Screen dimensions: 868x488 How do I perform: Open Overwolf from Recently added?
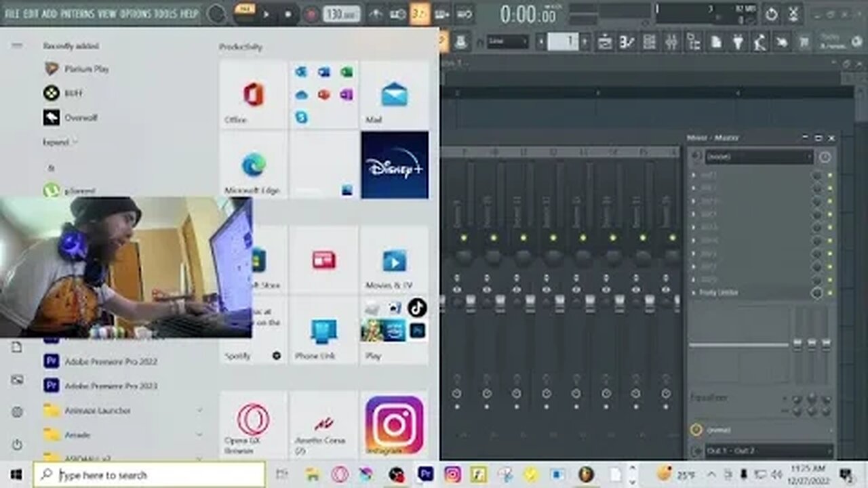tap(71, 118)
